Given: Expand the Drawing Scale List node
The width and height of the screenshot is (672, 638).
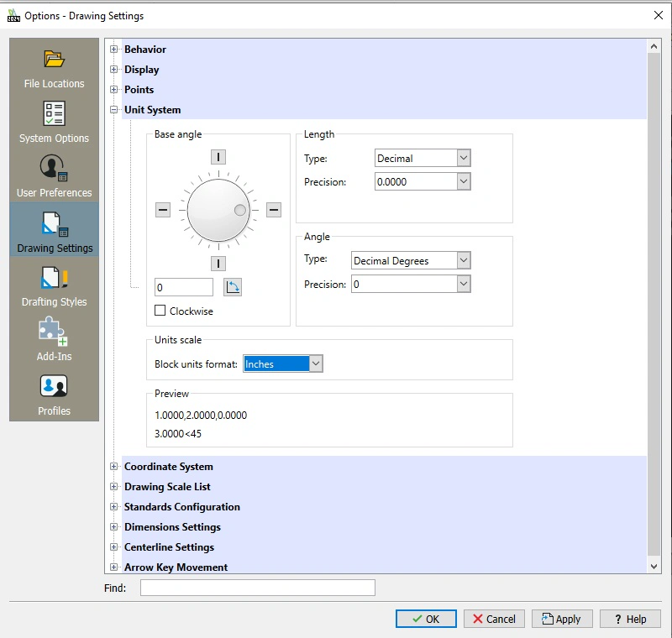Looking at the screenshot, I should pos(113,486).
